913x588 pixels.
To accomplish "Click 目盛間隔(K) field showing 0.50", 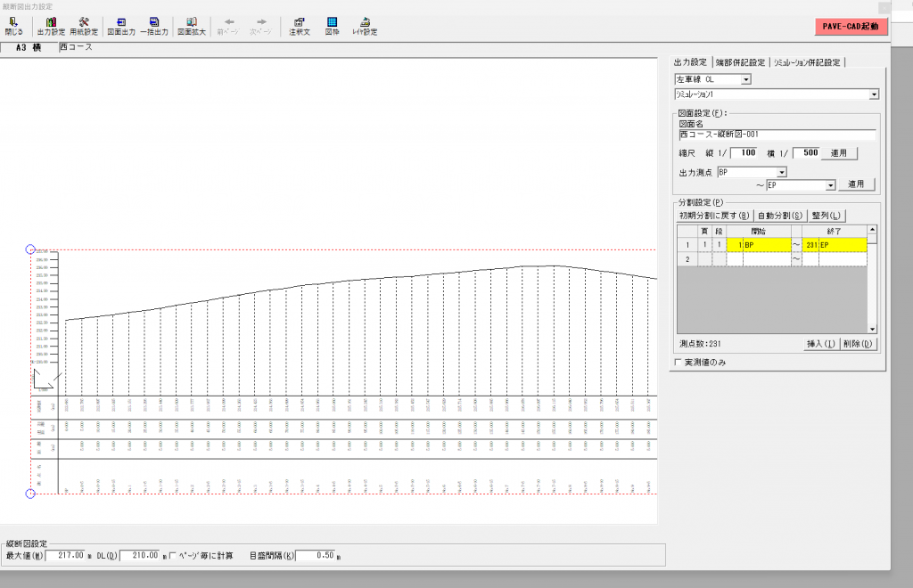I will pyautogui.click(x=316, y=555).
